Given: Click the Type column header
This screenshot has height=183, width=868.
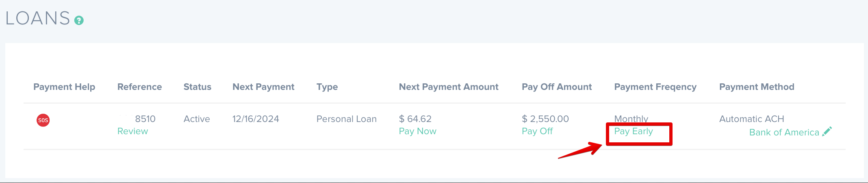Looking at the screenshot, I should (327, 87).
